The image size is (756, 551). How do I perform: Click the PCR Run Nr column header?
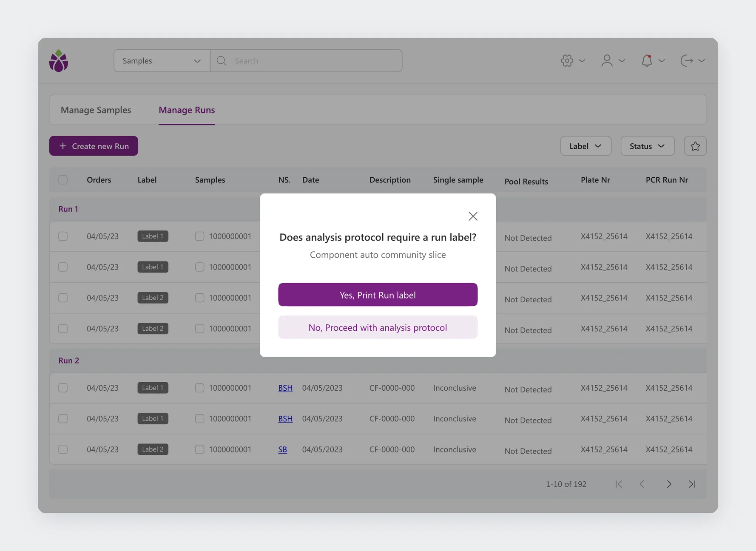[x=667, y=179]
